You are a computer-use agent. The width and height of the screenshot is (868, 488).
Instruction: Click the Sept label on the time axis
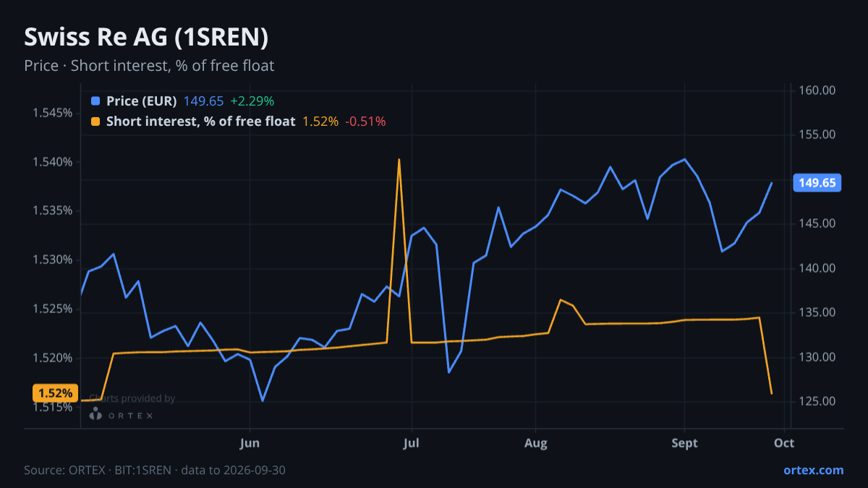[x=684, y=443]
